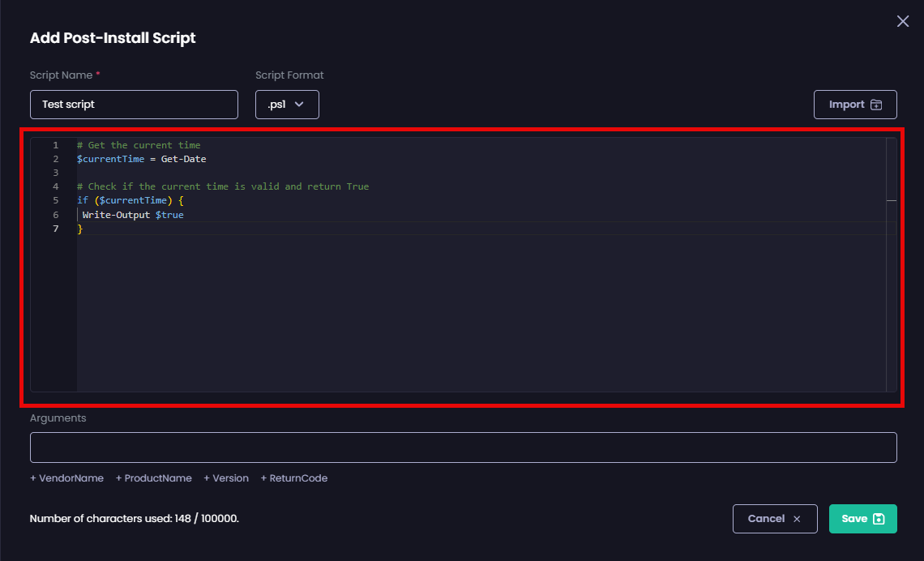Expand the script format options list
The width and height of the screenshot is (924, 561).
[x=287, y=104]
